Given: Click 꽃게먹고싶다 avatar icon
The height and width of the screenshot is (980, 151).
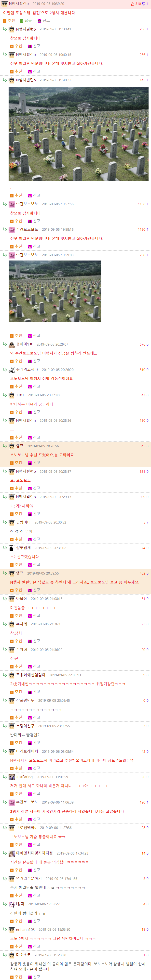Looking at the screenshot, I should [12, 369].
